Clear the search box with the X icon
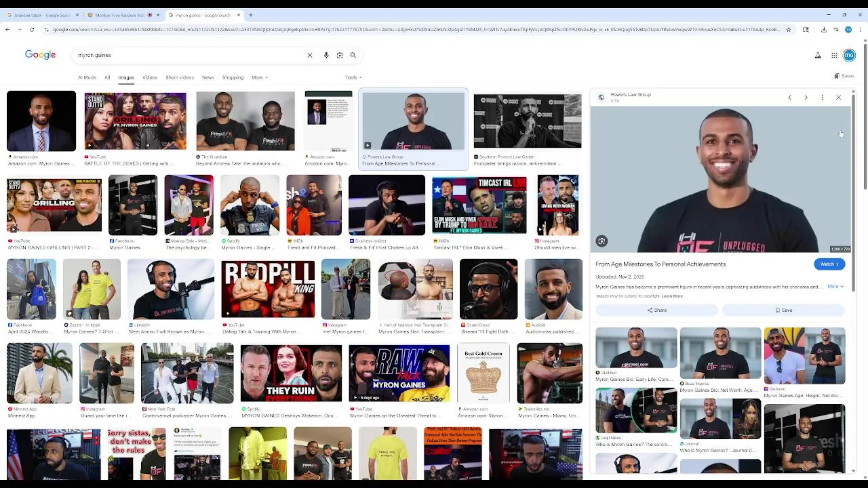This screenshot has height=488, width=868. (x=310, y=55)
